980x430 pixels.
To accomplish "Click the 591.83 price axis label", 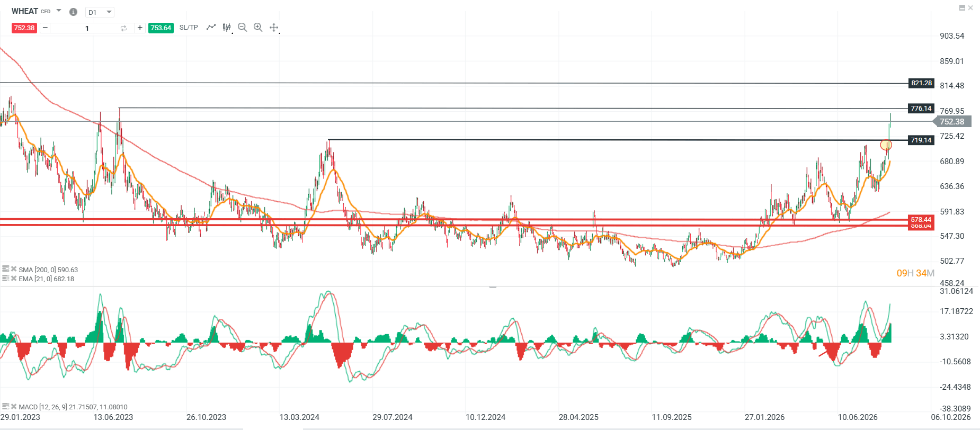I will tap(952, 212).
